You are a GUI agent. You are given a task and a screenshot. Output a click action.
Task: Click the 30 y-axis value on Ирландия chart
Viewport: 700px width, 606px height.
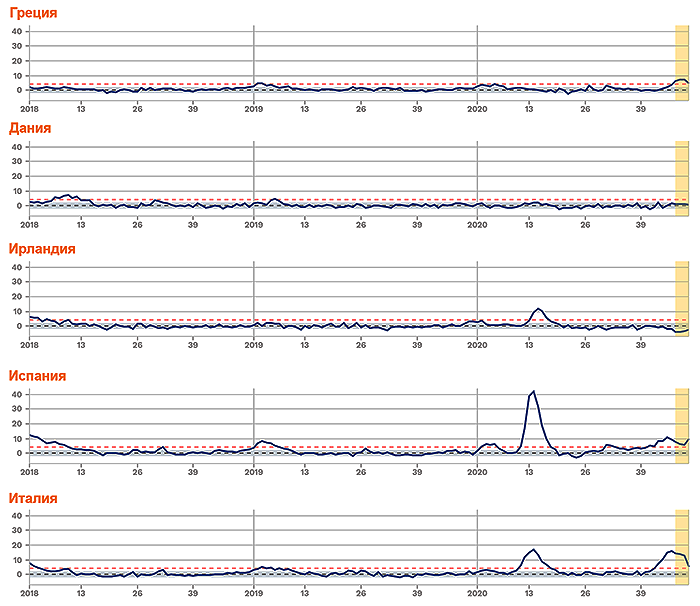click(17, 282)
